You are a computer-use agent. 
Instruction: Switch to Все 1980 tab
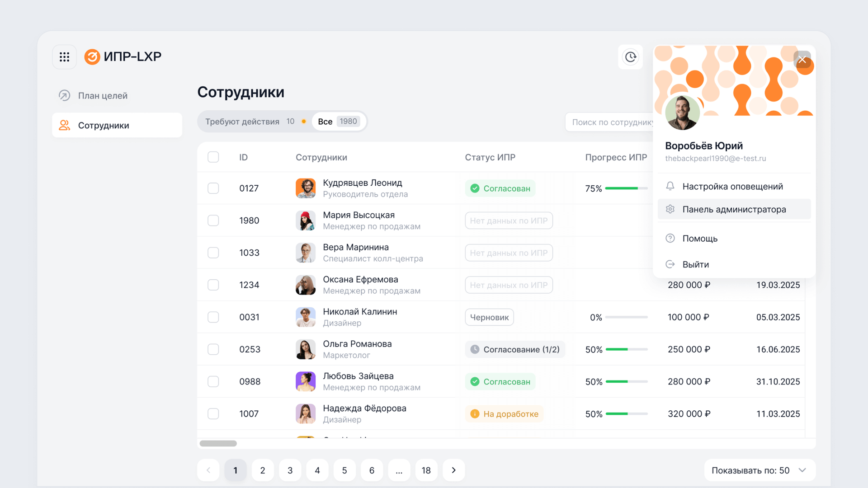pyautogui.click(x=339, y=122)
